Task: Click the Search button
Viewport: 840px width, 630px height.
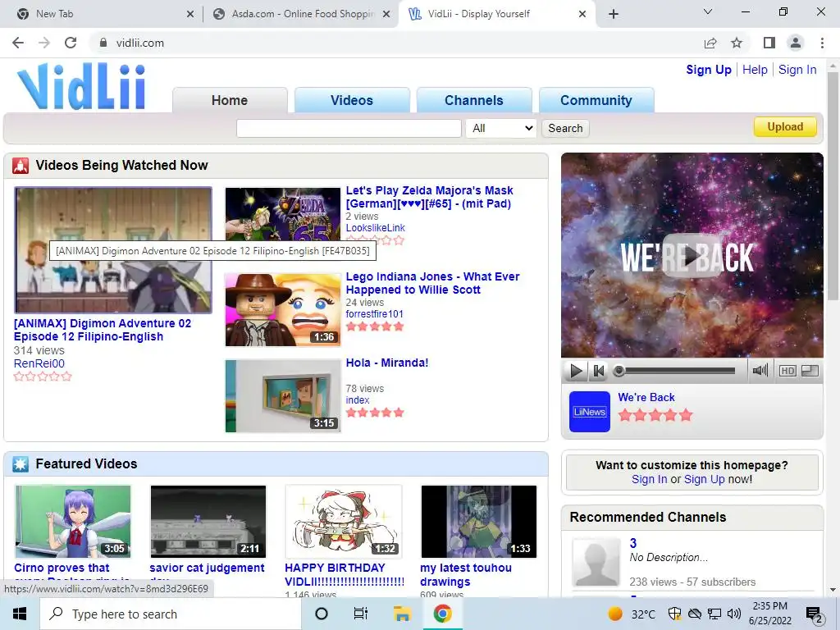Action: [565, 128]
